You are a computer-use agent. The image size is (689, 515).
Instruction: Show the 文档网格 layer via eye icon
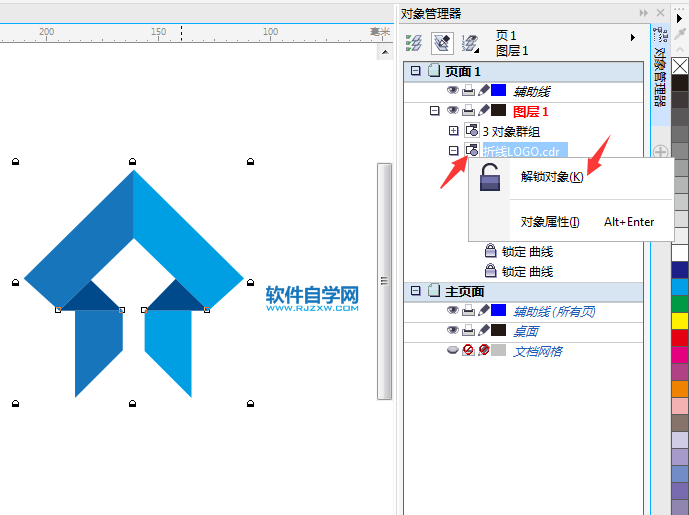453,350
